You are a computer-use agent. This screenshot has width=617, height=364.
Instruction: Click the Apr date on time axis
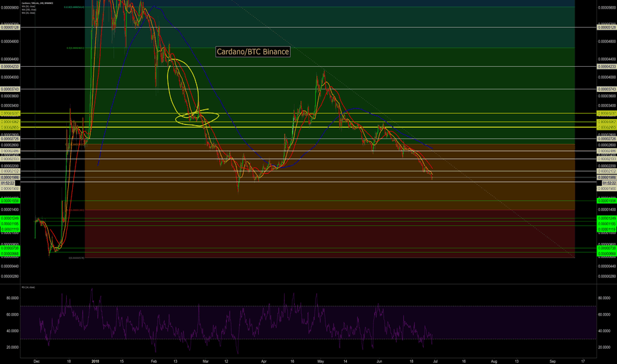263,361
